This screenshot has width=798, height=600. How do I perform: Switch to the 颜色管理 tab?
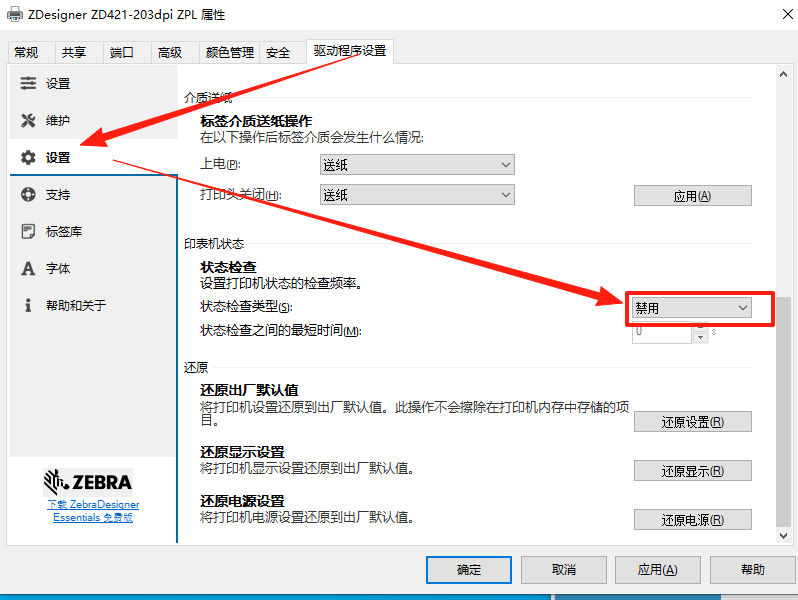(229, 53)
